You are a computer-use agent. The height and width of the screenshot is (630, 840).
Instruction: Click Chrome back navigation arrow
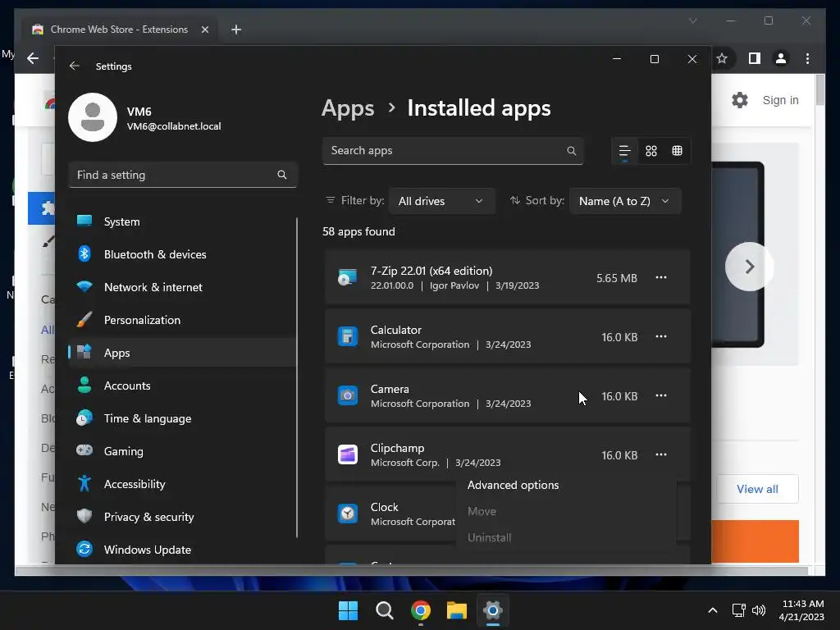[x=33, y=58]
